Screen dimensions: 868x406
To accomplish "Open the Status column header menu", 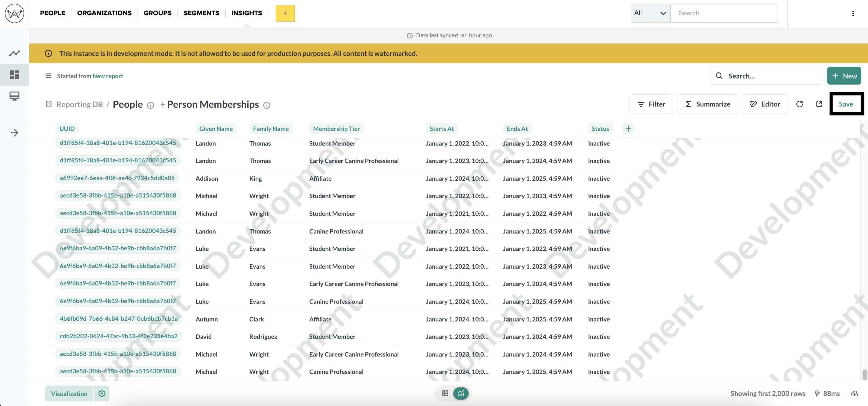I will click(x=600, y=129).
